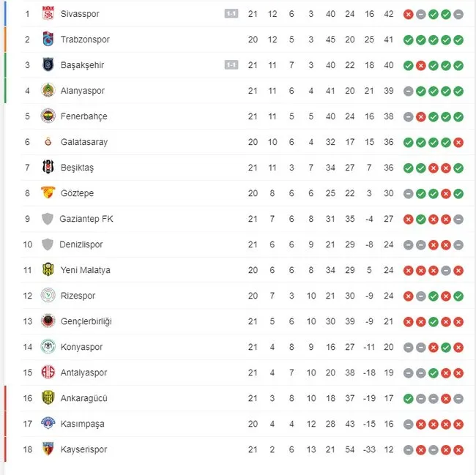Click the Kayserispor club crest
Screen dimensions: 476x475
[48, 449]
